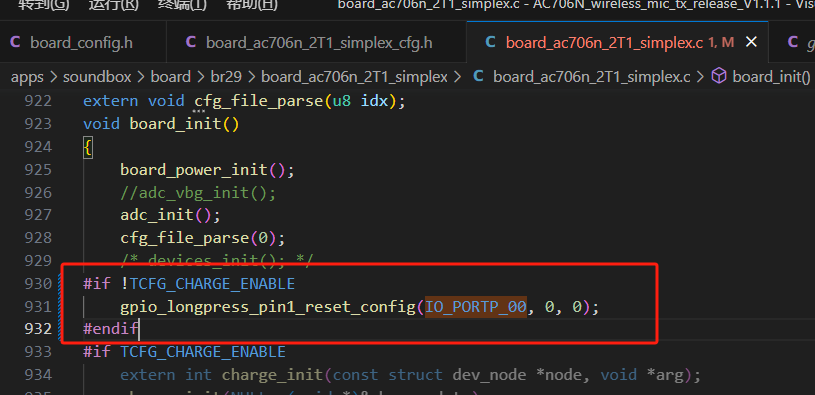This screenshot has height=395, width=815.
Task: Click the 'adc_init' call
Action: pyautogui.click(x=157, y=215)
